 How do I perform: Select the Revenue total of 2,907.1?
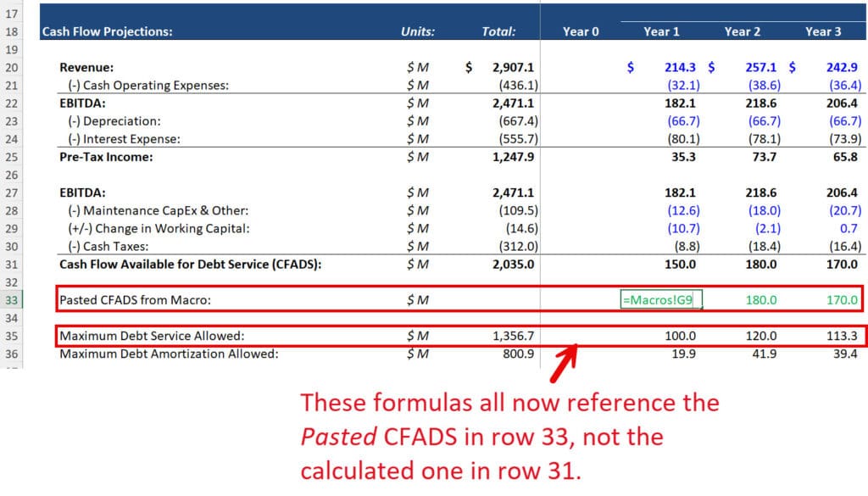(509, 67)
